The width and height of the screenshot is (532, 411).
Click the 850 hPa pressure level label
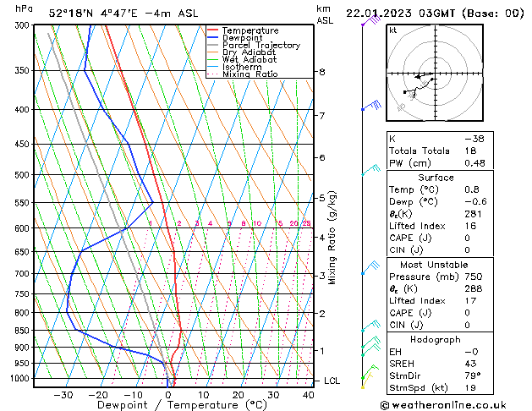tap(22, 331)
